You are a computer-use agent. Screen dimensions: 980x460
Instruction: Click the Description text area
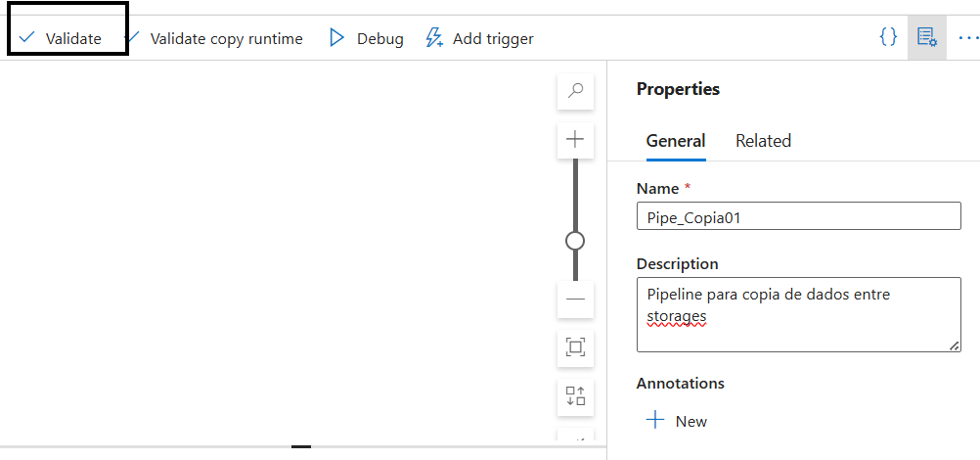tap(798, 314)
